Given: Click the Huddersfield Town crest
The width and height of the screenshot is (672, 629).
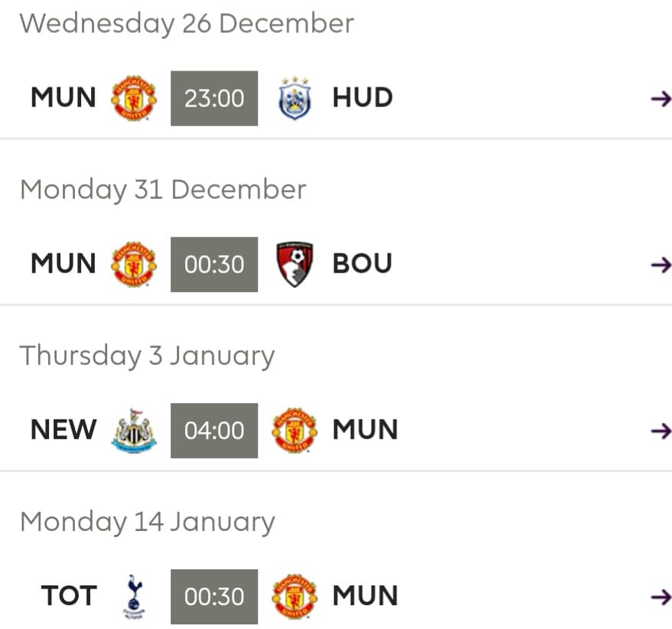Looking at the screenshot, I should click(295, 98).
